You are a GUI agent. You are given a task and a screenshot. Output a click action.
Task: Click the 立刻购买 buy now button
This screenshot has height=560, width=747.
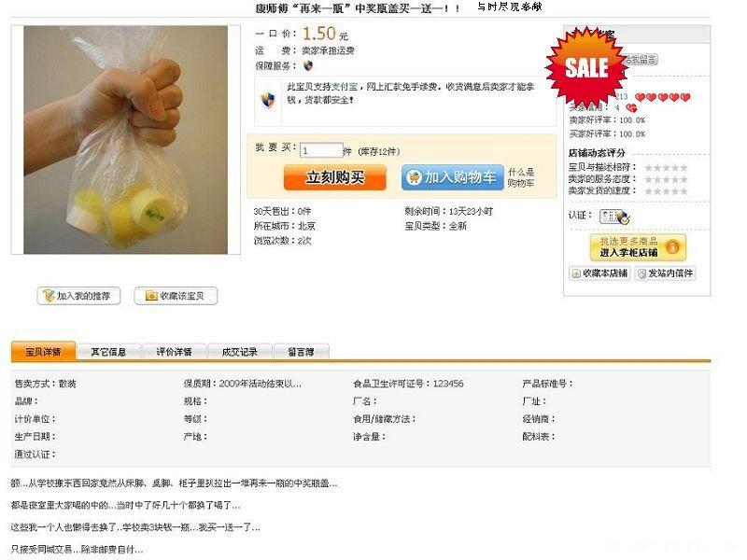(335, 177)
